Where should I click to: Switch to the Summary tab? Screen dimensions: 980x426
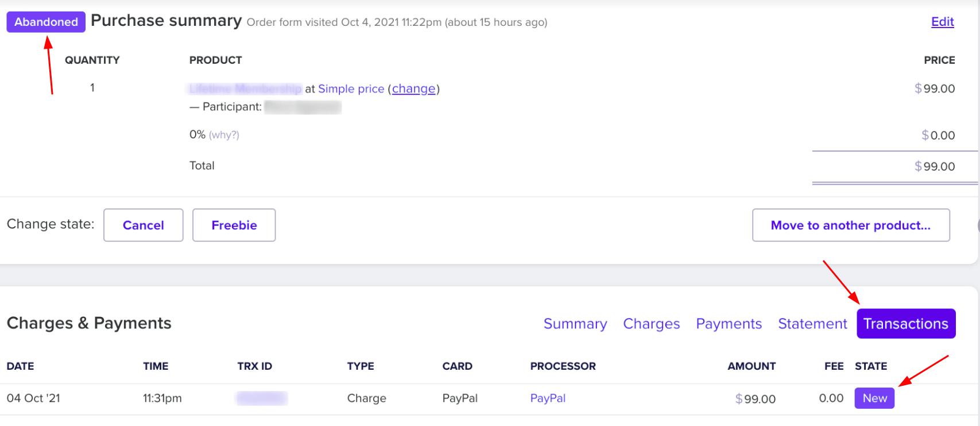coord(575,324)
